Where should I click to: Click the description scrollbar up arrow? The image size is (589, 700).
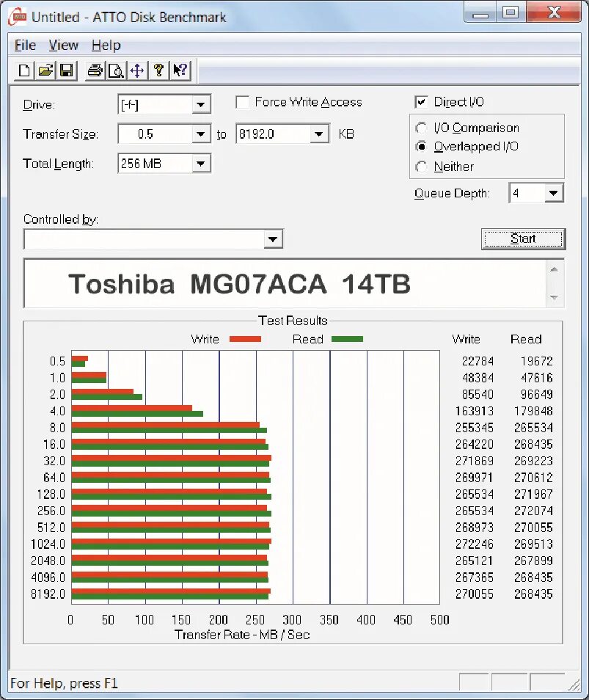[555, 269]
